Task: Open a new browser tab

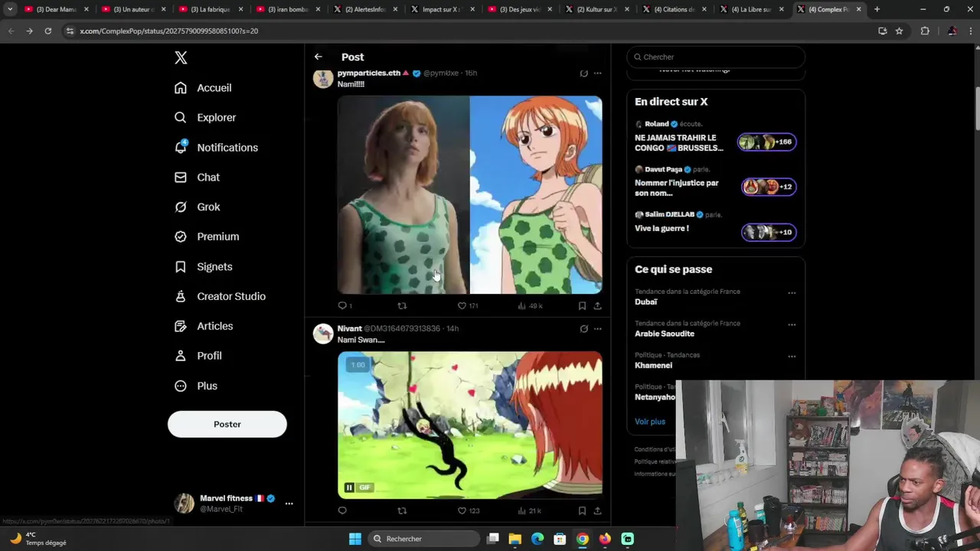Action: tap(877, 9)
